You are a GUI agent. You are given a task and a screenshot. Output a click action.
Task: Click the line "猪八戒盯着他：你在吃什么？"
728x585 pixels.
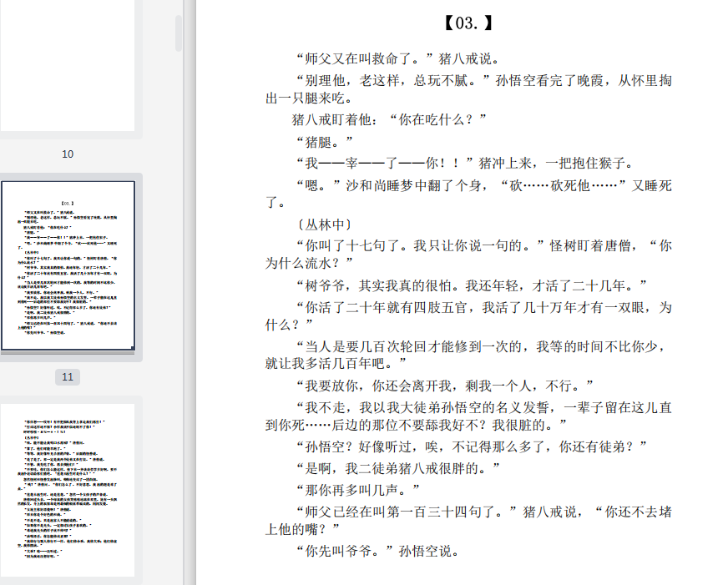[x=389, y=119]
